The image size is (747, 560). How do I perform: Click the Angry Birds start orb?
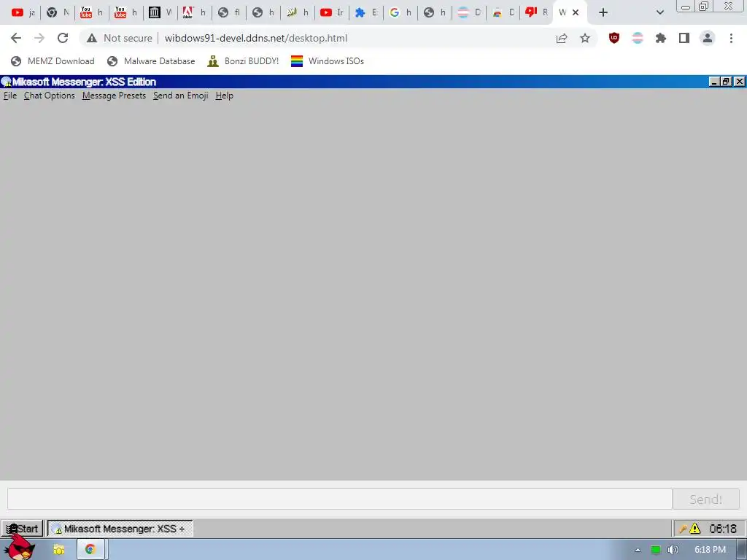pos(19,548)
